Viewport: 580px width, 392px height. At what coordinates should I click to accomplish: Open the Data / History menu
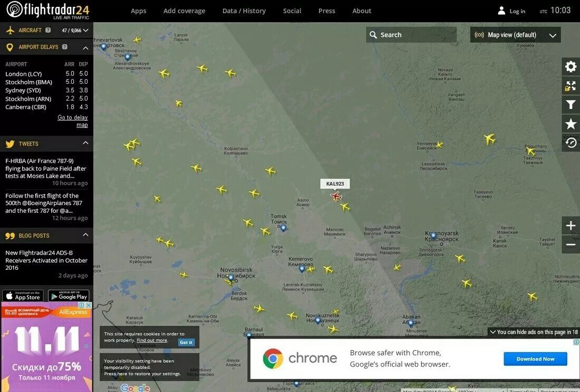pyautogui.click(x=244, y=11)
